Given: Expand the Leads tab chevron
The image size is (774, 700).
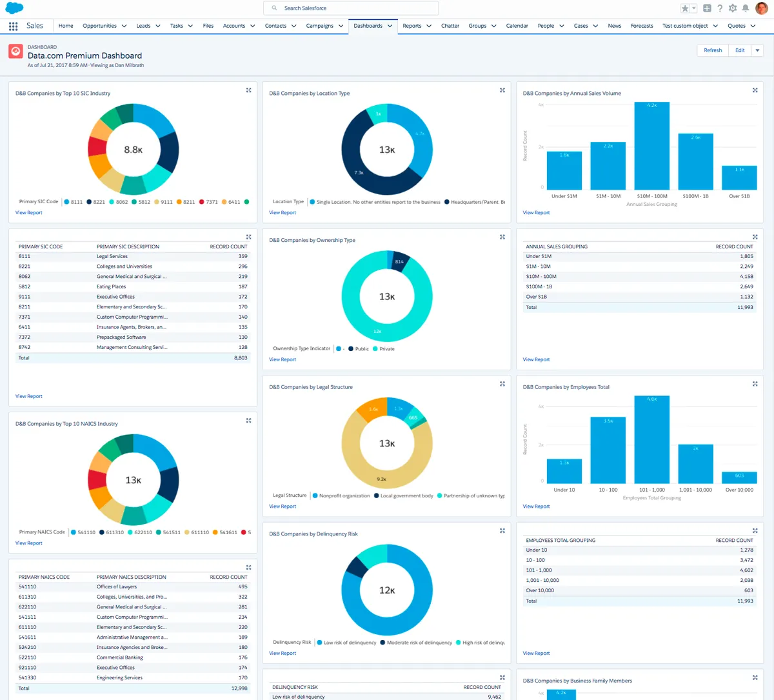Looking at the screenshot, I should click(158, 26).
